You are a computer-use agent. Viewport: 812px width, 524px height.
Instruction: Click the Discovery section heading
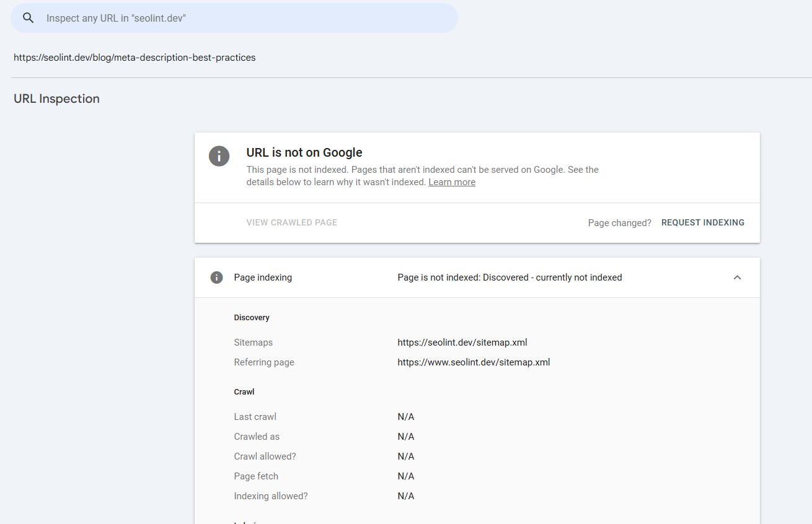252,317
